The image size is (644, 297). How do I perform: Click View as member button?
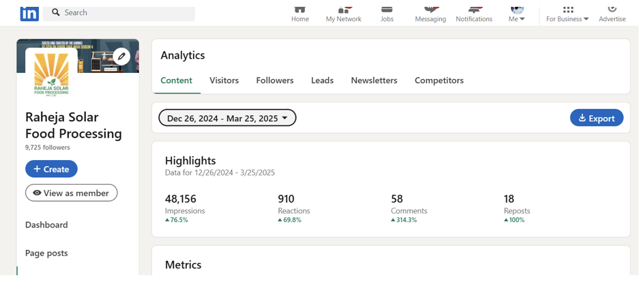pos(72,193)
